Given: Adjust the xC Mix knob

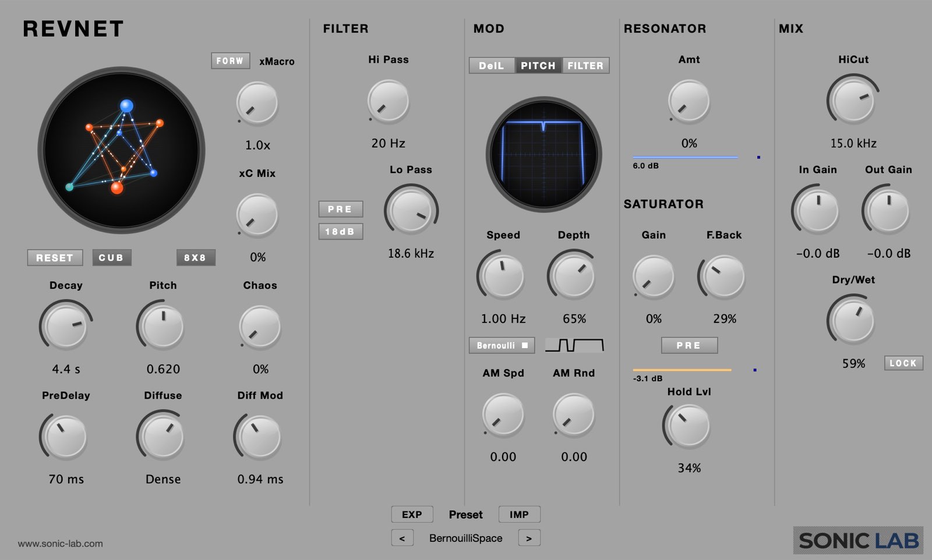Looking at the screenshot, I should [x=257, y=215].
